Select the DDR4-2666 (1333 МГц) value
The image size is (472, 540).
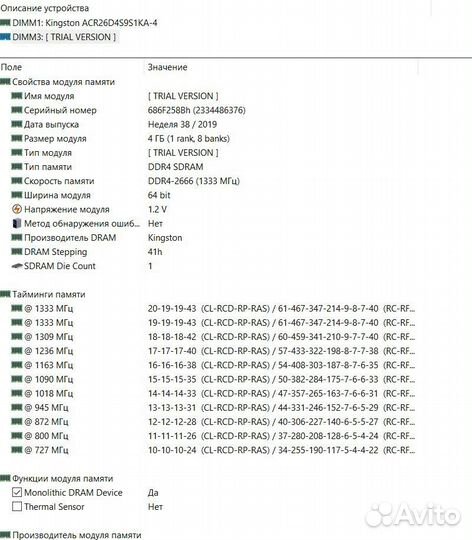(194, 181)
